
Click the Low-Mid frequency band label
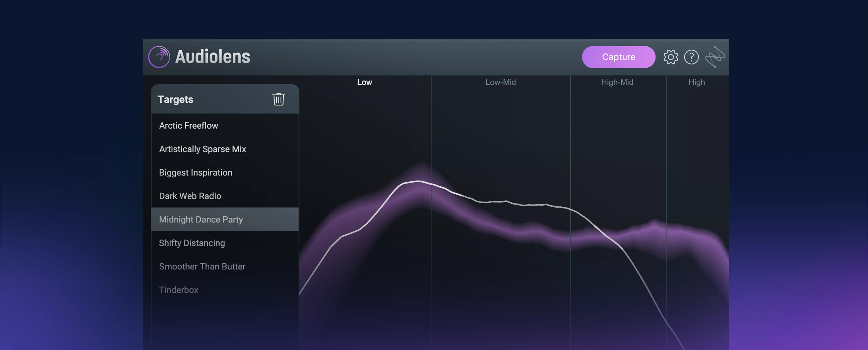500,82
